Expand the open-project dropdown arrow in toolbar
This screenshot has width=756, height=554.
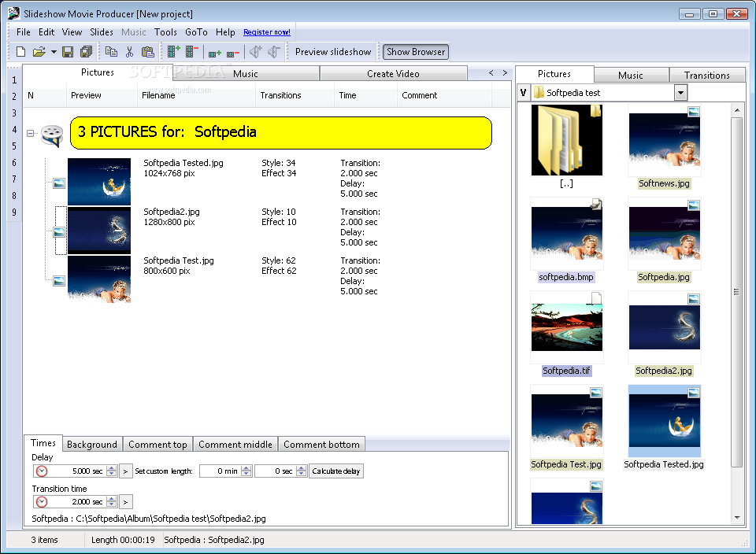pos(54,52)
